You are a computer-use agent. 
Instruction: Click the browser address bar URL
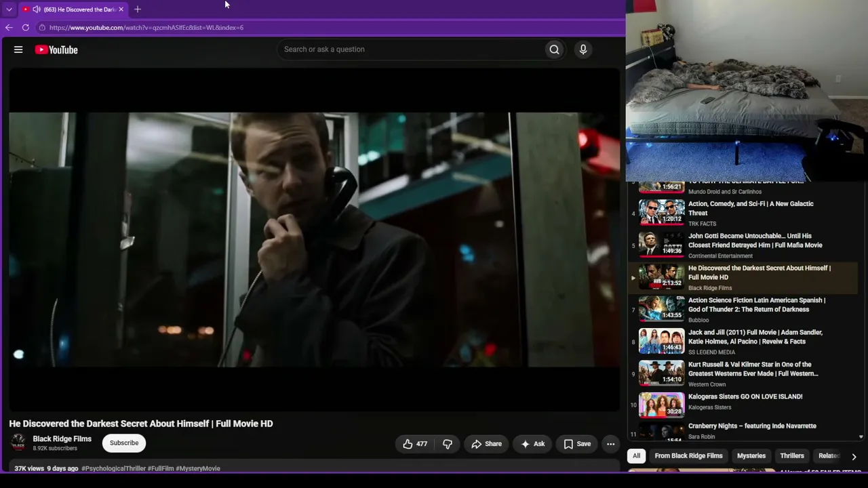pyautogui.click(x=146, y=28)
